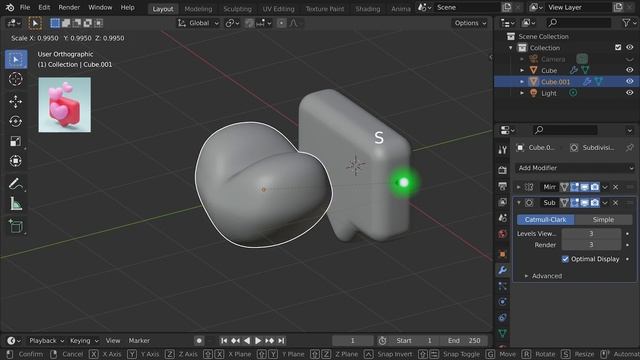The image size is (640, 360).
Task: Remove the Subdivision modifier
Action: [616, 202]
